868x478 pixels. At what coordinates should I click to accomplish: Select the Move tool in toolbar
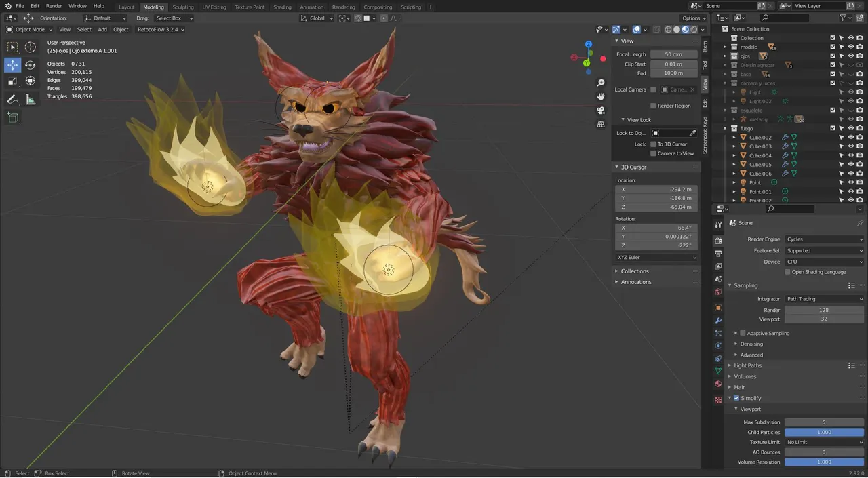pyautogui.click(x=13, y=64)
